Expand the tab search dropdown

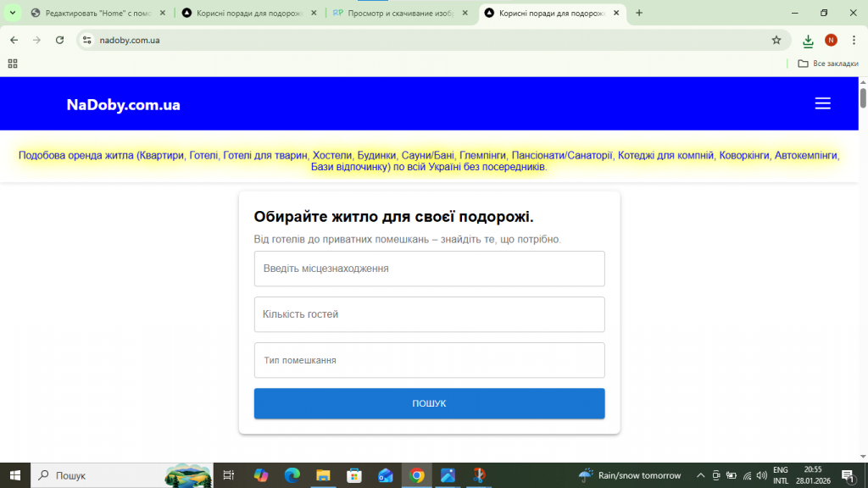click(x=13, y=13)
